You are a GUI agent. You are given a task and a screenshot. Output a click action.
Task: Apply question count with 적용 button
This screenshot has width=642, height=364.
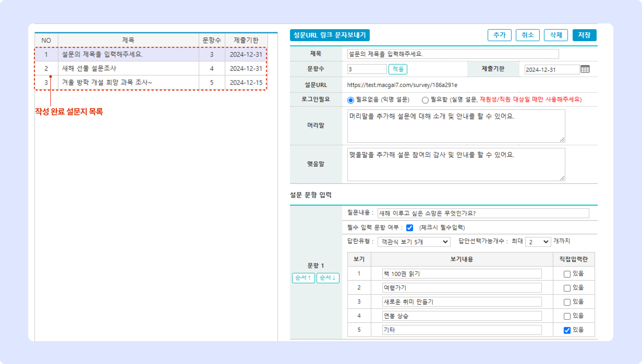(398, 69)
